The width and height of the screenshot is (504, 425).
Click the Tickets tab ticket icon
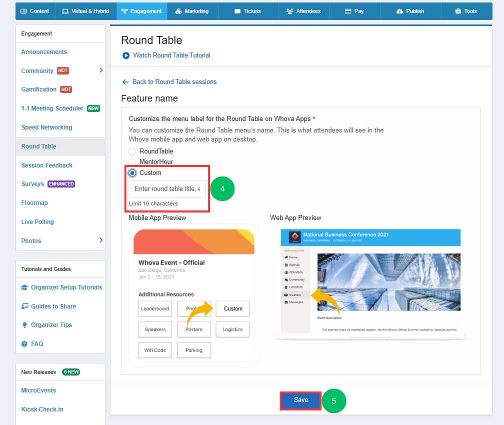click(x=237, y=11)
